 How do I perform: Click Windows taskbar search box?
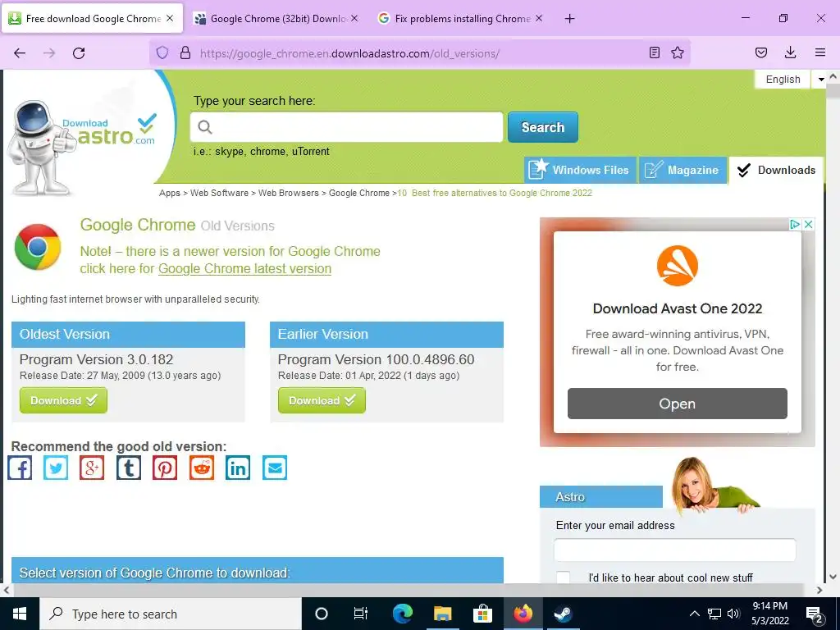tap(171, 614)
